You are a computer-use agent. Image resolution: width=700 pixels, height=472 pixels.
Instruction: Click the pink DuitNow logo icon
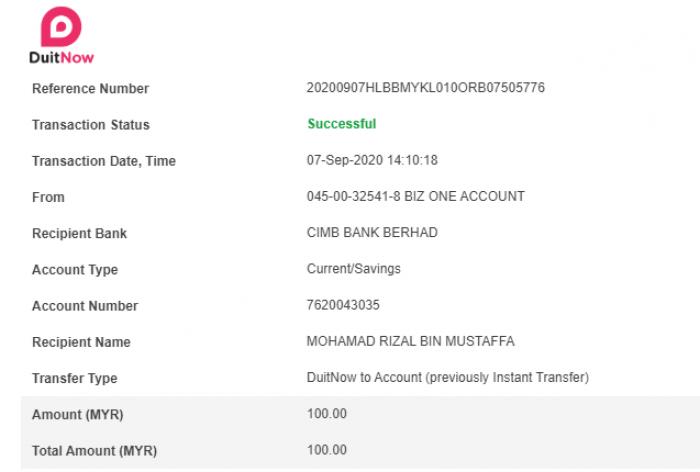(x=61, y=26)
